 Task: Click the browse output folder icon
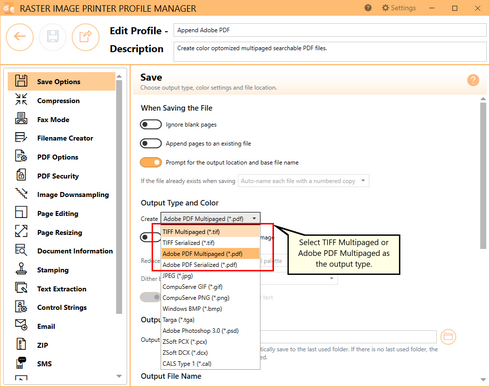[x=448, y=337]
